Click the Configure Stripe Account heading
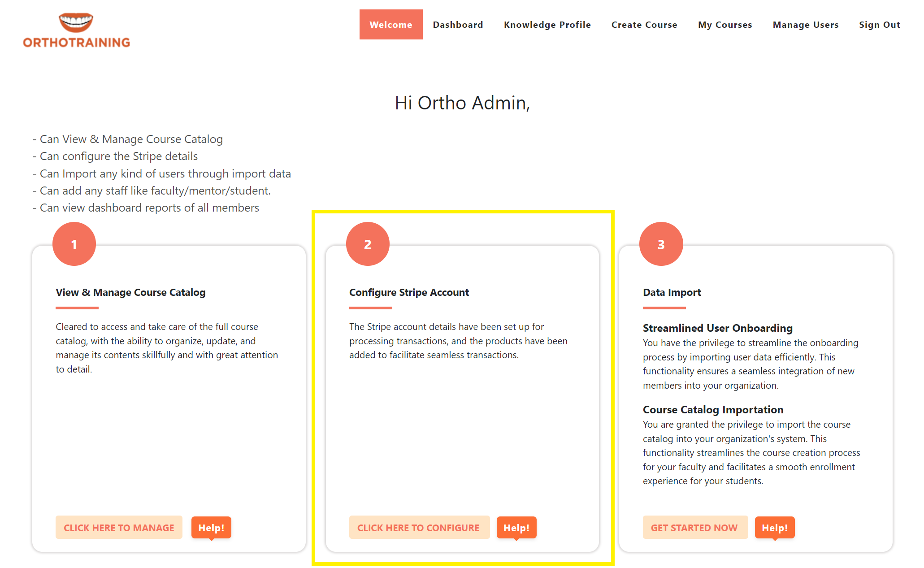The width and height of the screenshot is (924, 568). [x=409, y=292]
